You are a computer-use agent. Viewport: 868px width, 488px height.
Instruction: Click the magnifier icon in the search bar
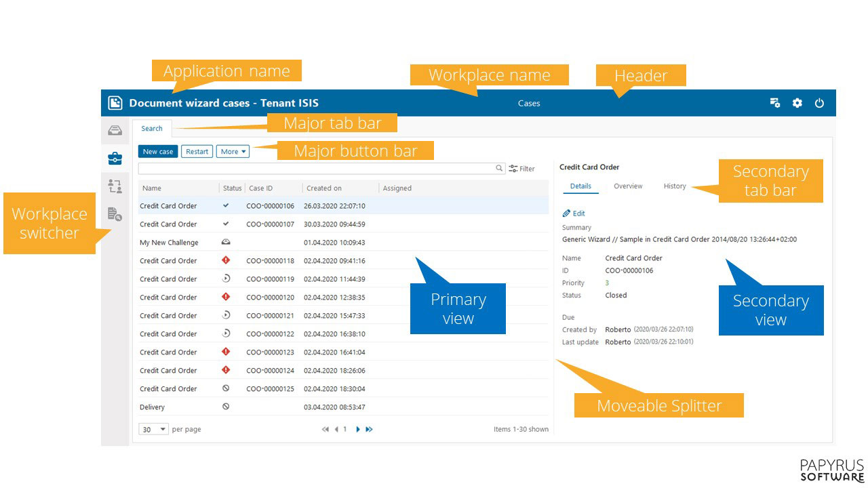[x=499, y=168]
